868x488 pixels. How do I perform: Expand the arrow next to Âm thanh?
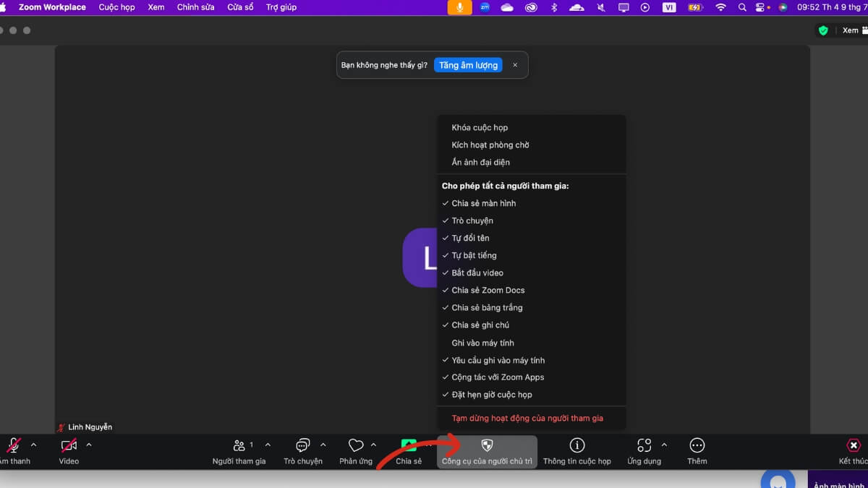click(33, 445)
